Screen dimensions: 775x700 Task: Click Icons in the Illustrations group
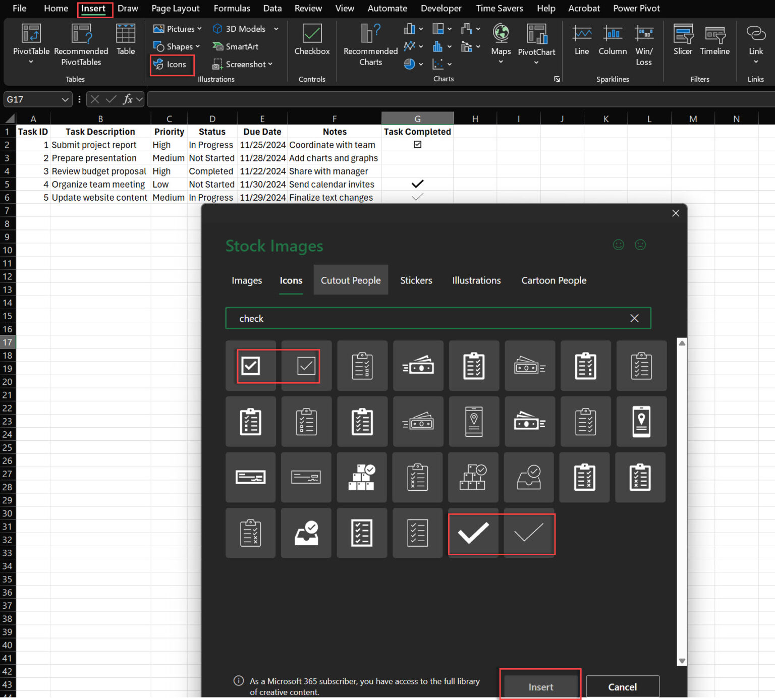172,65
